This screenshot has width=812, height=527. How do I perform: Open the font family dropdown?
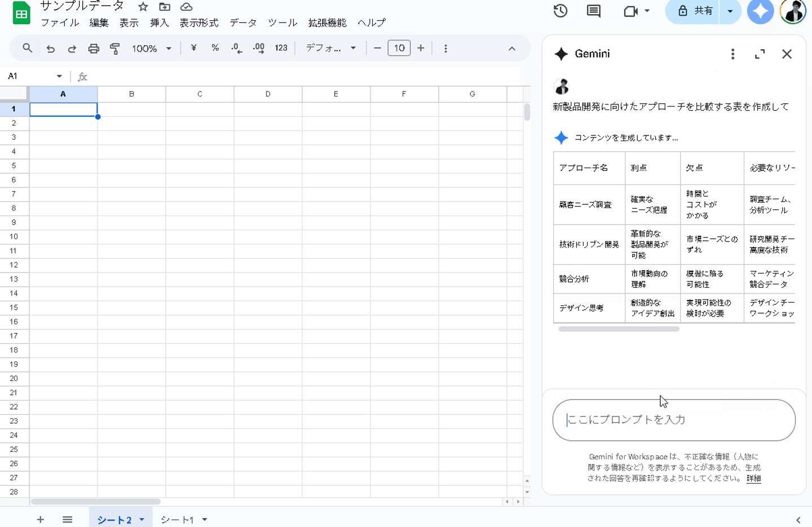(x=330, y=49)
